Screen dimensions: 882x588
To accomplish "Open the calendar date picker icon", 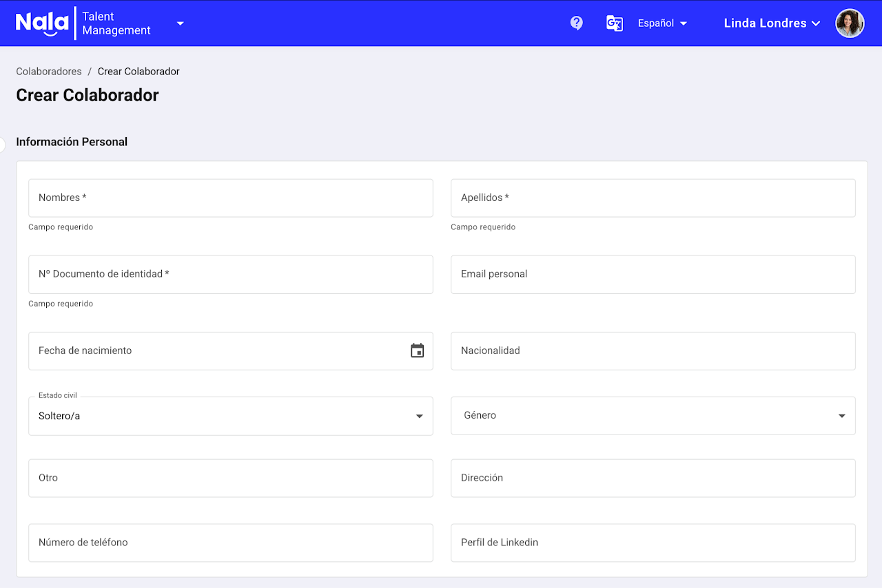I will tap(417, 351).
